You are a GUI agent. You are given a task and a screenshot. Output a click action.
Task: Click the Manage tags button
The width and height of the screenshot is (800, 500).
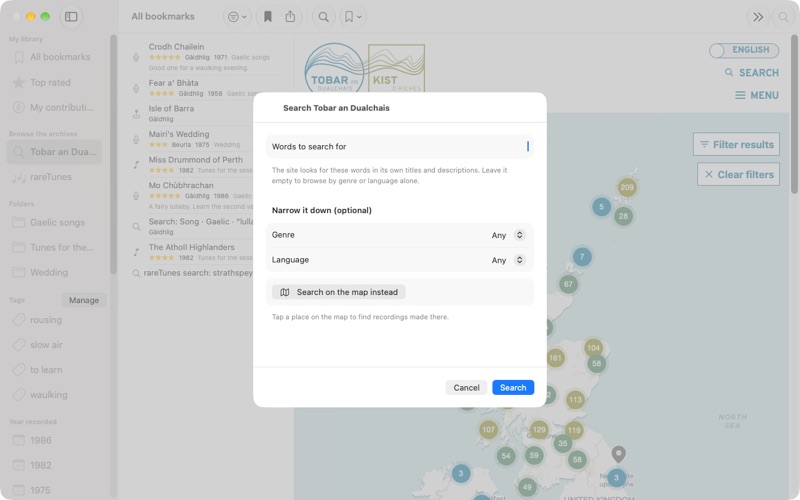[x=84, y=300]
